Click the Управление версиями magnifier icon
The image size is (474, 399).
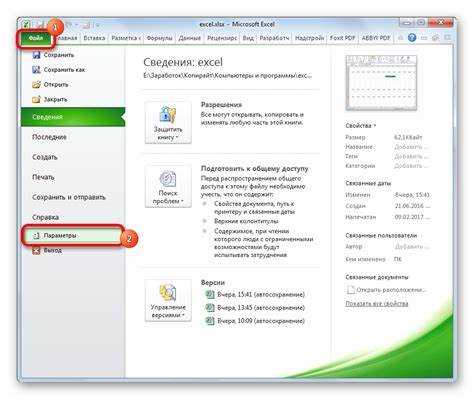(x=168, y=292)
